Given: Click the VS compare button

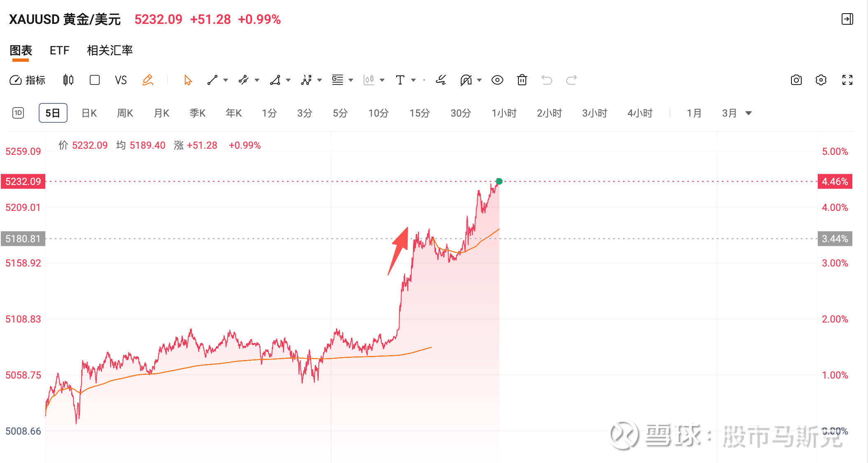Looking at the screenshot, I should pyautogui.click(x=121, y=80).
